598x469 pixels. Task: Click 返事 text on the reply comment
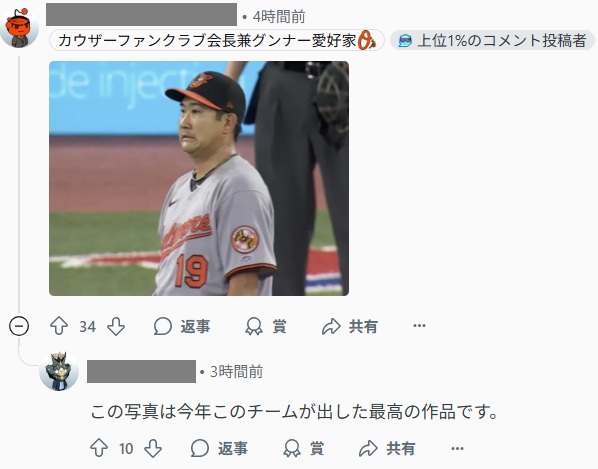(233, 448)
